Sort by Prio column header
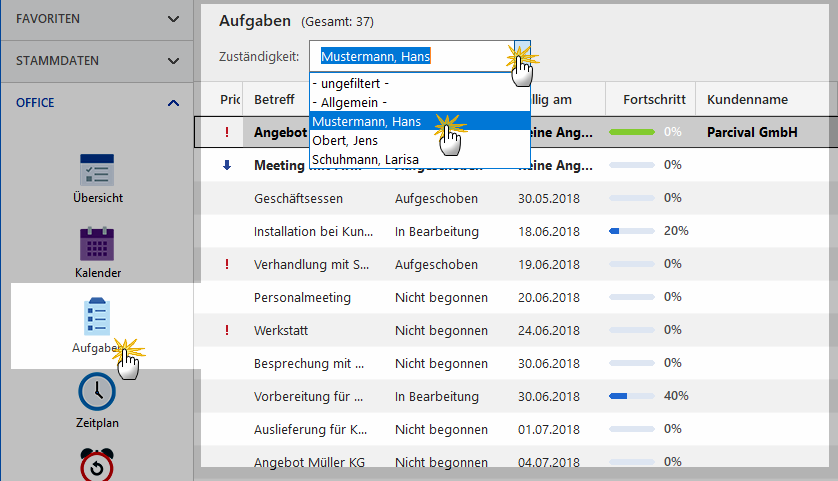The width and height of the screenshot is (838, 481). pyautogui.click(x=230, y=99)
